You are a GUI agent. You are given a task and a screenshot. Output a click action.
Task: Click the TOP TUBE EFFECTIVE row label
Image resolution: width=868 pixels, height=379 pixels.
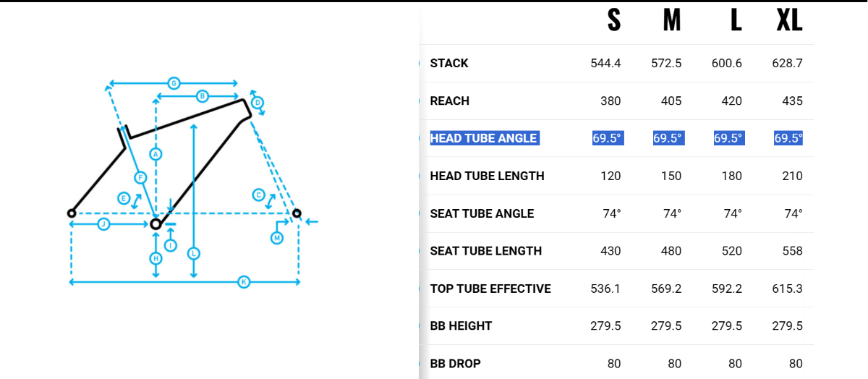click(490, 289)
